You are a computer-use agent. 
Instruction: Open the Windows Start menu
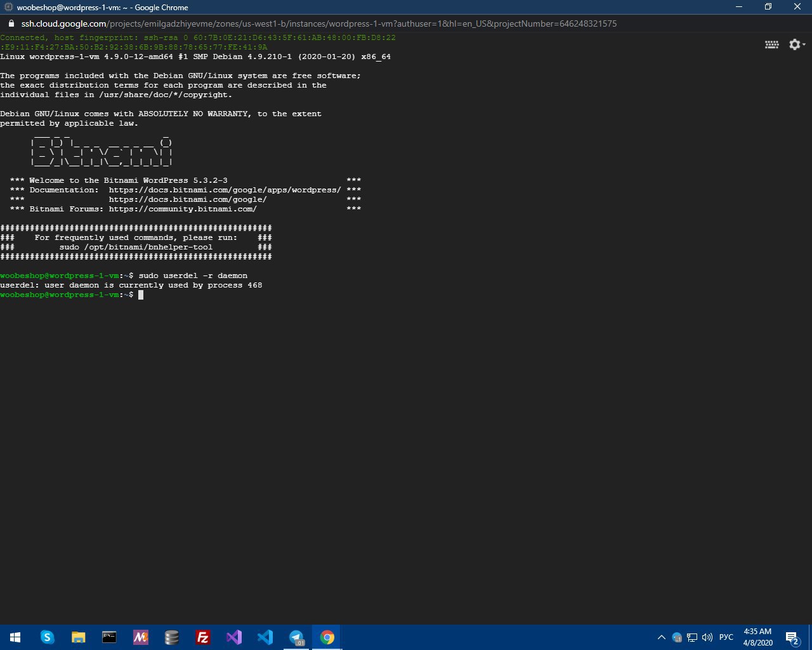pyautogui.click(x=15, y=637)
